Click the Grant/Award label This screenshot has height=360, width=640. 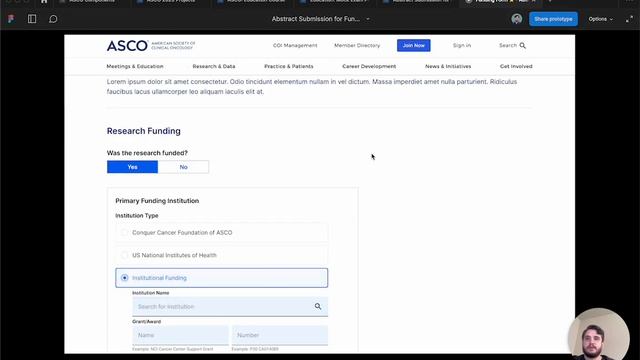(x=147, y=322)
